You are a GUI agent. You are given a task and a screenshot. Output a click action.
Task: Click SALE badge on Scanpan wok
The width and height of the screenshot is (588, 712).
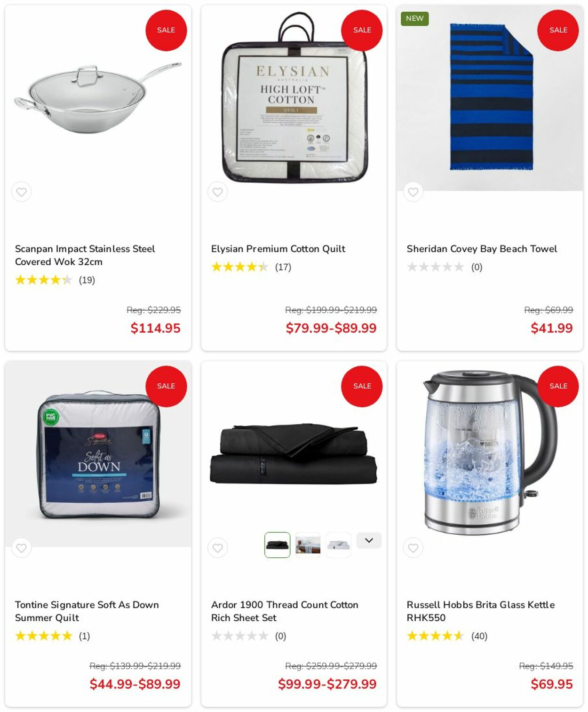tap(166, 30)
